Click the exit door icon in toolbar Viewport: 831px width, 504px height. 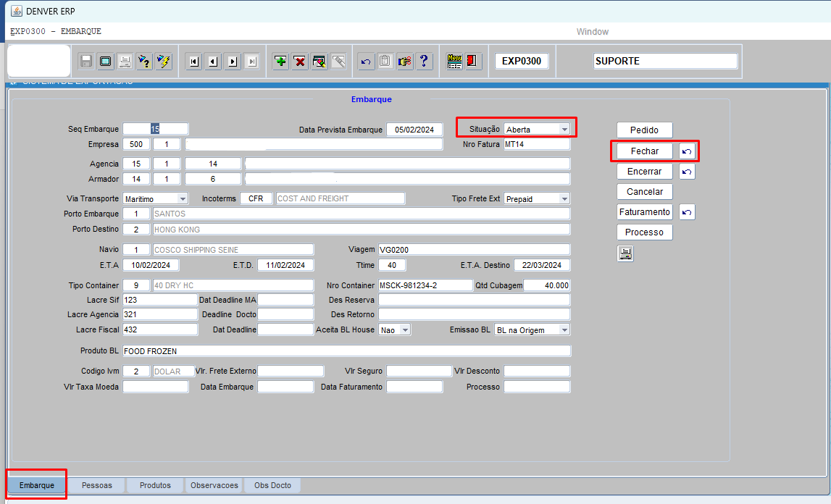[472, 62]
